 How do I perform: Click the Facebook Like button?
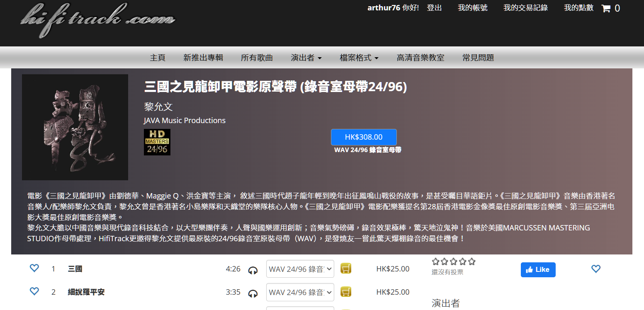pyautogui.click(x=538, y=269)
